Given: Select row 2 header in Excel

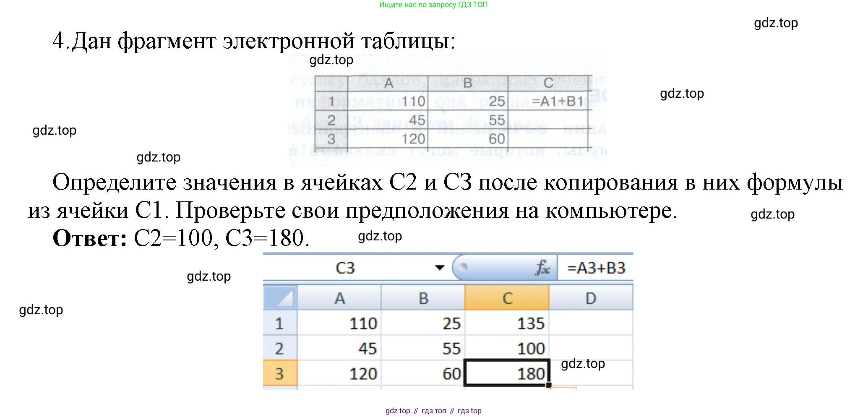Looking at the screenshot, I should tap(280, 348).
